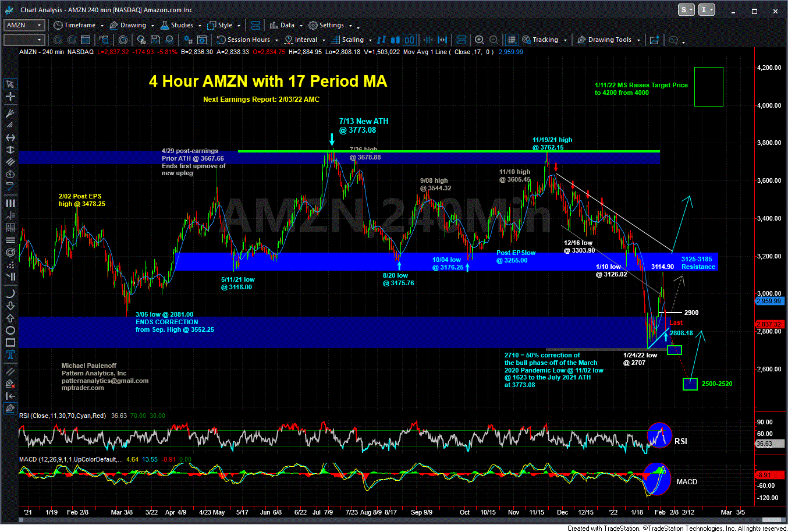Select the crosshair tool in left sidebar
This screenshot has width=788, height=532.
pyautogui.click(x=10, y=97)
